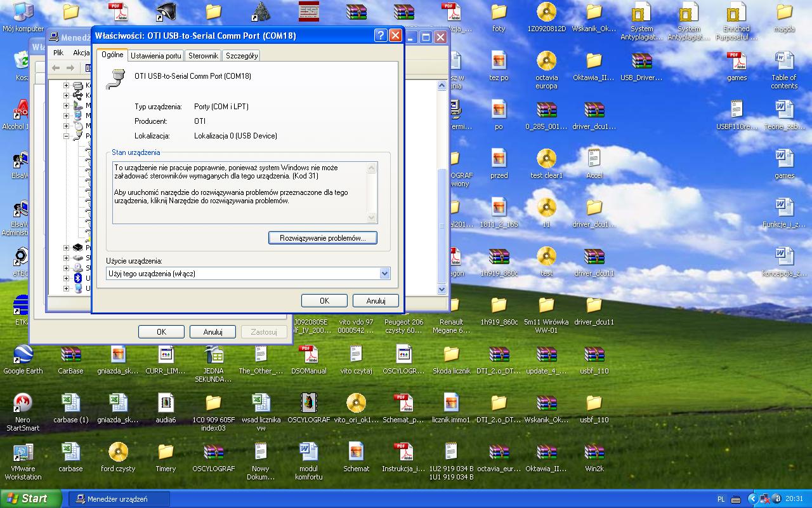Image resolution: width=812 pixels, height=508 pixels.
Task: Open the Google Earth shortcut
Action: [x=23, y=359]
